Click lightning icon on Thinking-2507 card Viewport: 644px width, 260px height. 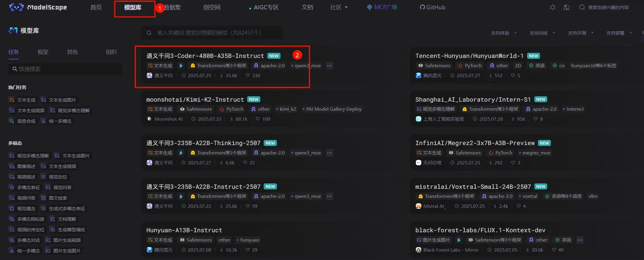pyautogui.click(x=181, y=153)
